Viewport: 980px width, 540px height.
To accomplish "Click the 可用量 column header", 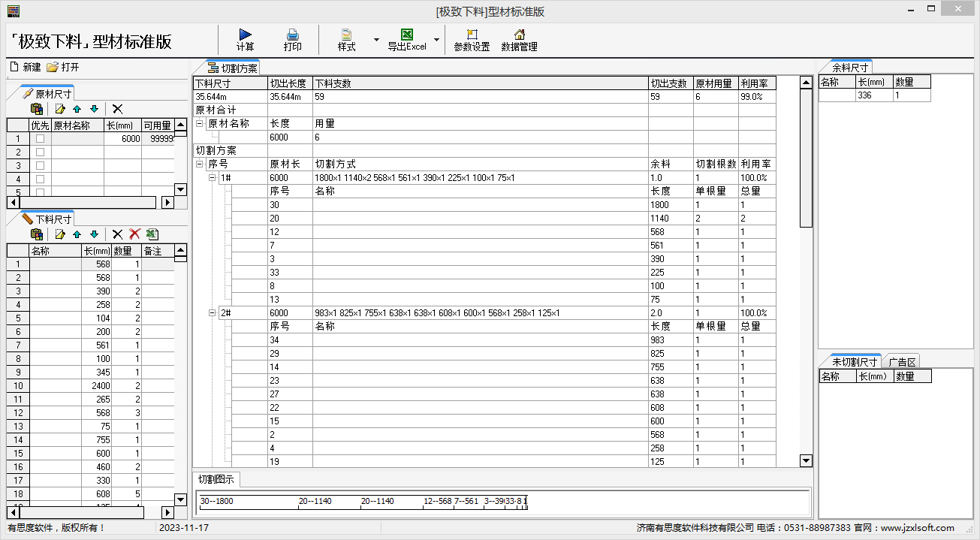I will [x=158, y=125].
